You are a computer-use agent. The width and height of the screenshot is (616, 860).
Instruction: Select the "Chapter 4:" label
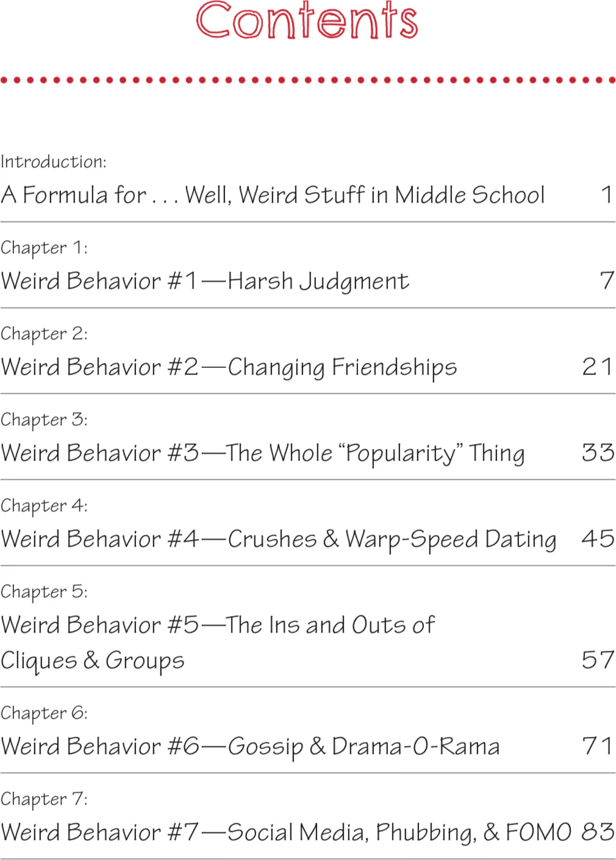tap(44, 506)
